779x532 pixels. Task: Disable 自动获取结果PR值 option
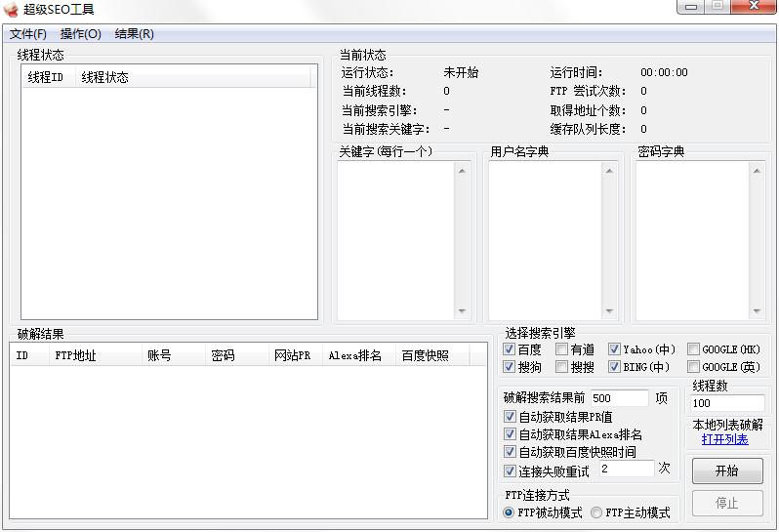[x=510, y=417]
